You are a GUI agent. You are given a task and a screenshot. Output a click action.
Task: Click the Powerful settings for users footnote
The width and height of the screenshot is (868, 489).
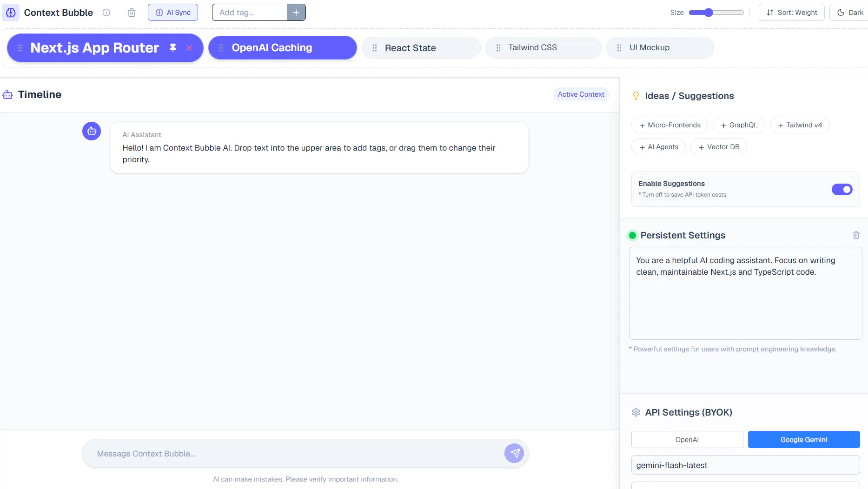coord(733,349)
